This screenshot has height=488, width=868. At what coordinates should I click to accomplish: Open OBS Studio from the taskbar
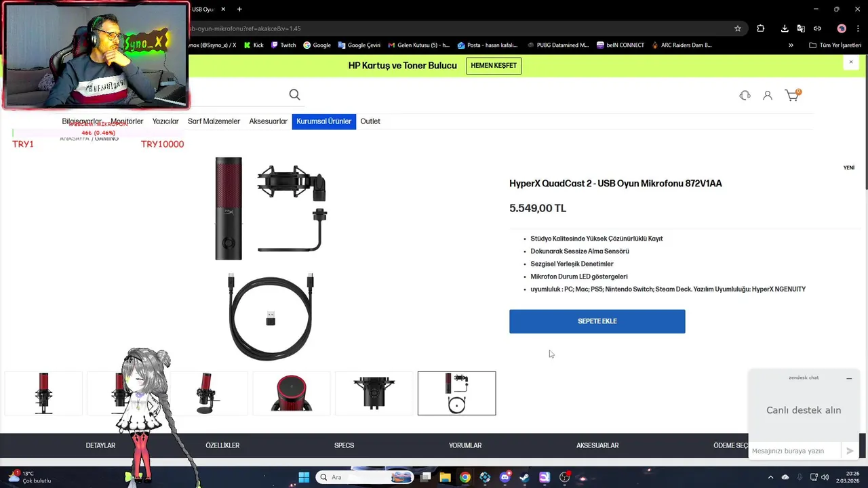click(564, 477)
